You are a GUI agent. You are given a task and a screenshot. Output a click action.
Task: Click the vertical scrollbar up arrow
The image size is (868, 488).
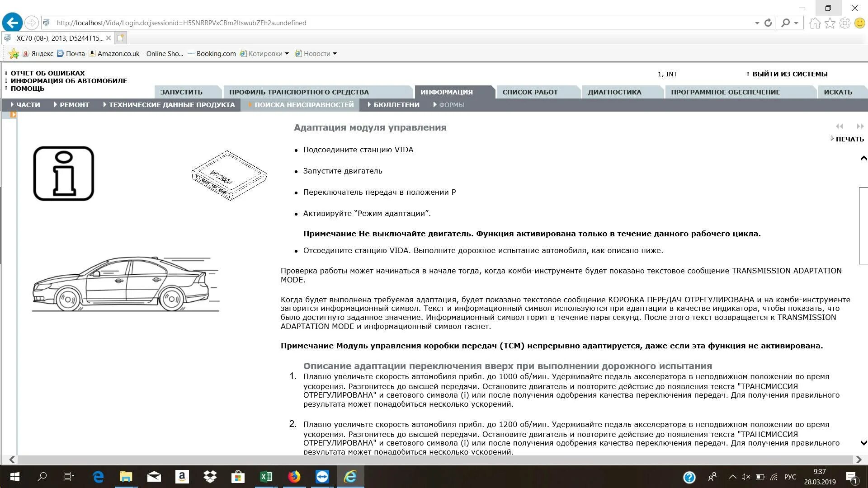click(x=863, y=158)
